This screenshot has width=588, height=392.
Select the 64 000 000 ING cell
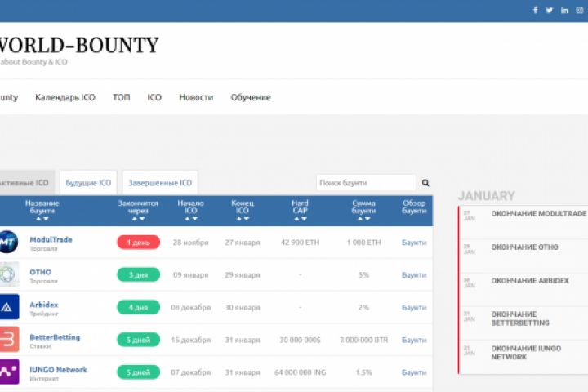[300, 372]
